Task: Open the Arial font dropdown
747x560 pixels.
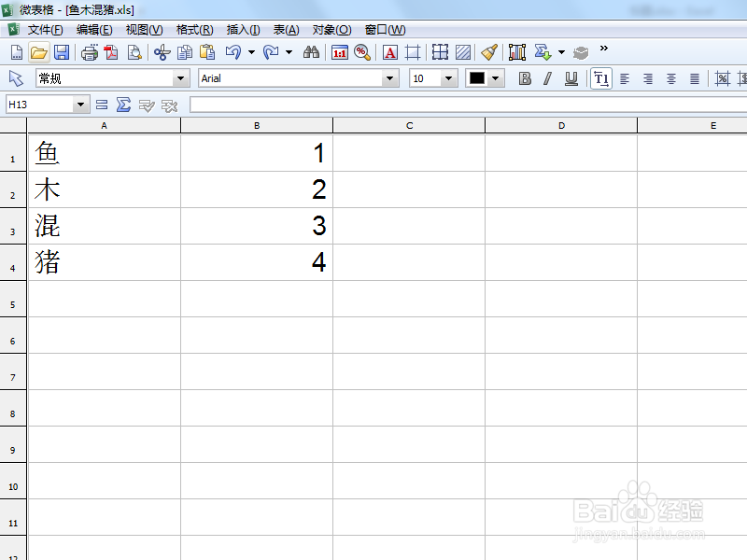Action: click(389, 78)
